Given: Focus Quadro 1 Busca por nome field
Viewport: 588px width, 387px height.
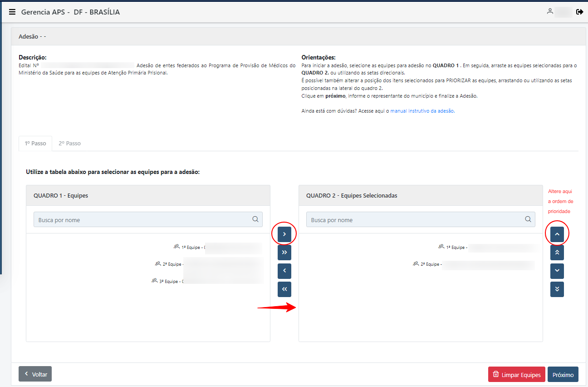Looking at the screenshot, I should click(x=148, y=219).
